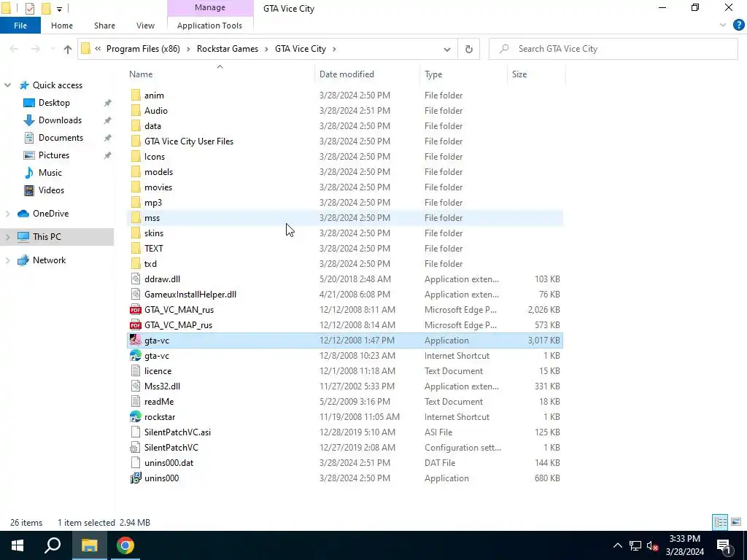Viewport: 747px width, 560px height.
Task: Click the File Explorer taskbar icon
Action: [89, 545]
